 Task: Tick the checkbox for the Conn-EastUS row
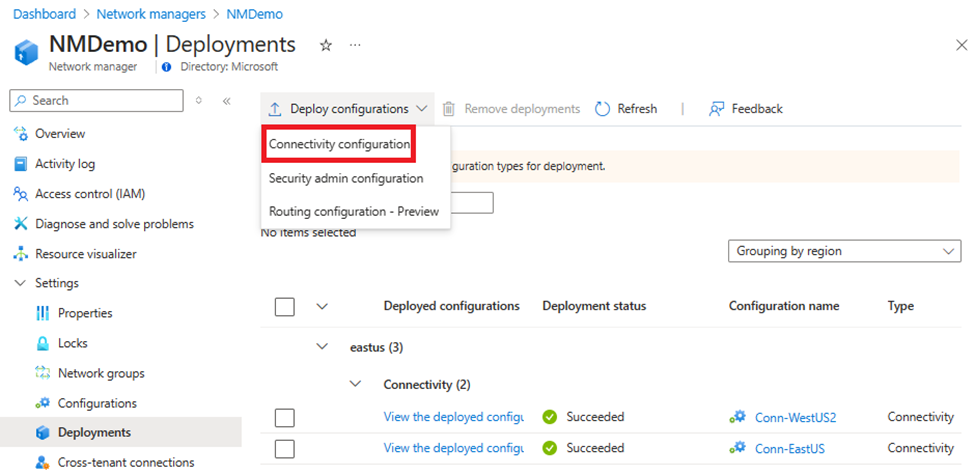[284, 448]
